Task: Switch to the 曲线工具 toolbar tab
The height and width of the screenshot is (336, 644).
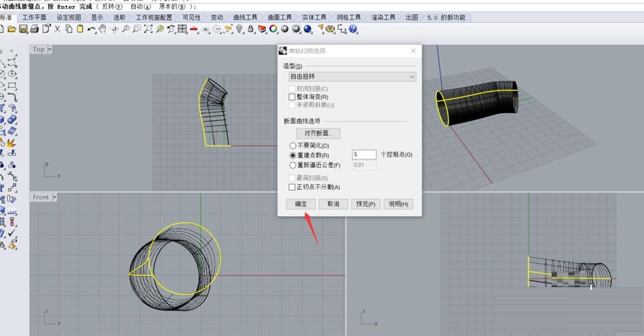Action: (x=245, y=17)
